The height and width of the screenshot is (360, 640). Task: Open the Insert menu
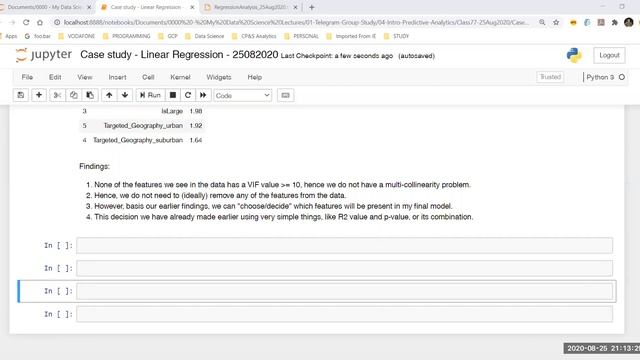tap(117, 77)
